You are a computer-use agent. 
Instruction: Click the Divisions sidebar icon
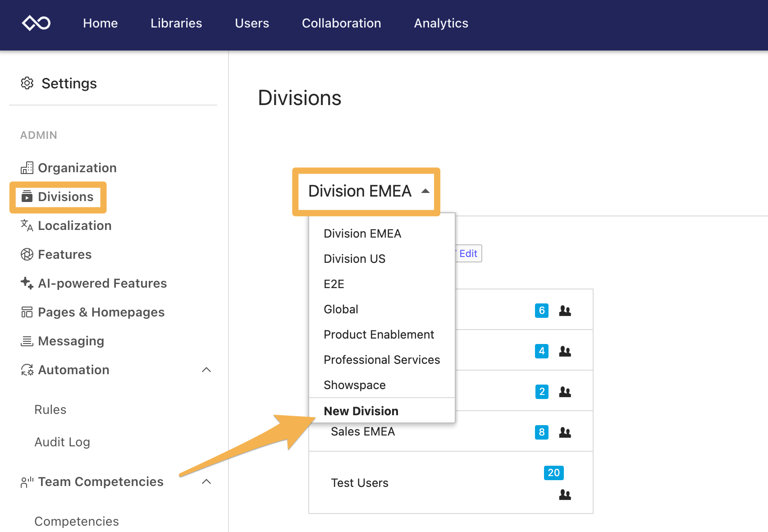[x=27, y=197]
